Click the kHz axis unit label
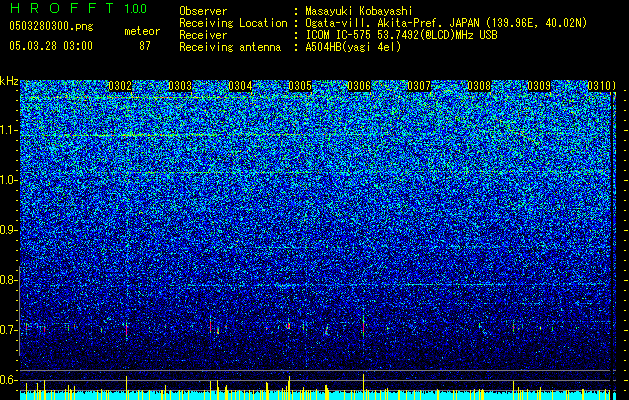629x400 pixels. click(9, 81)
